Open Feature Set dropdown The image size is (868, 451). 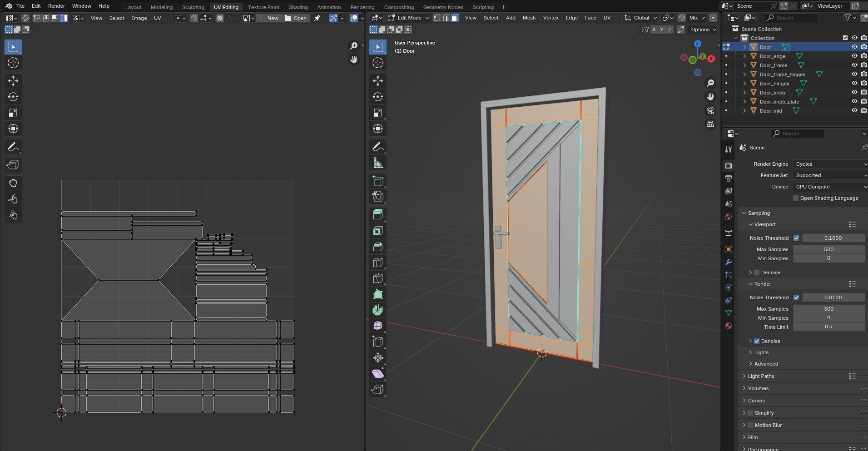tap(830, 175)
